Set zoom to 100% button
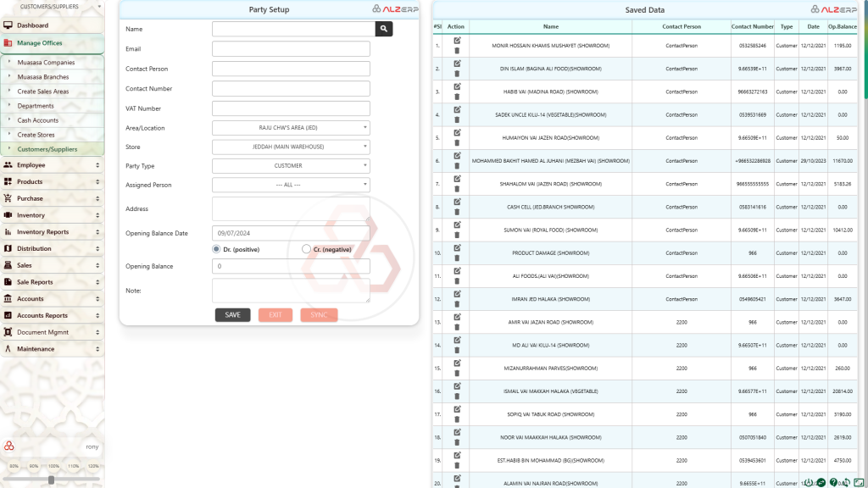Screen dimensions: 868x488 pos(53,466)
